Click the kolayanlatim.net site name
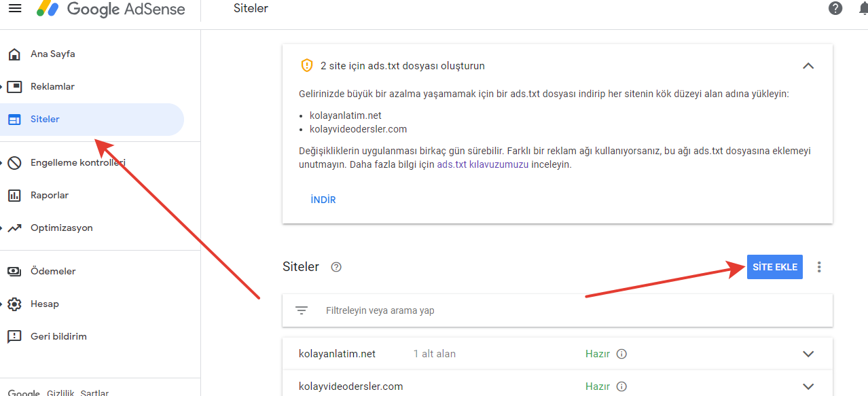The image size is (868, 396). [337, 354]
